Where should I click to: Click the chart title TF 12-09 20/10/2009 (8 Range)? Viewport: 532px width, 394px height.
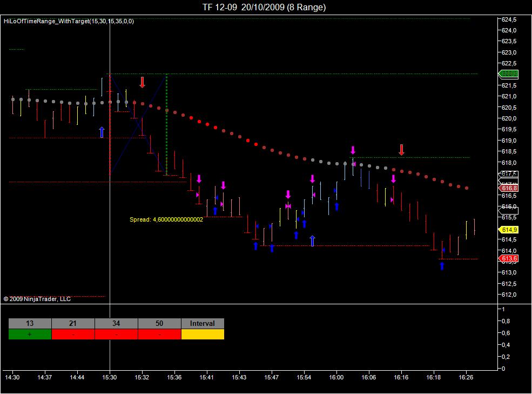264,7
